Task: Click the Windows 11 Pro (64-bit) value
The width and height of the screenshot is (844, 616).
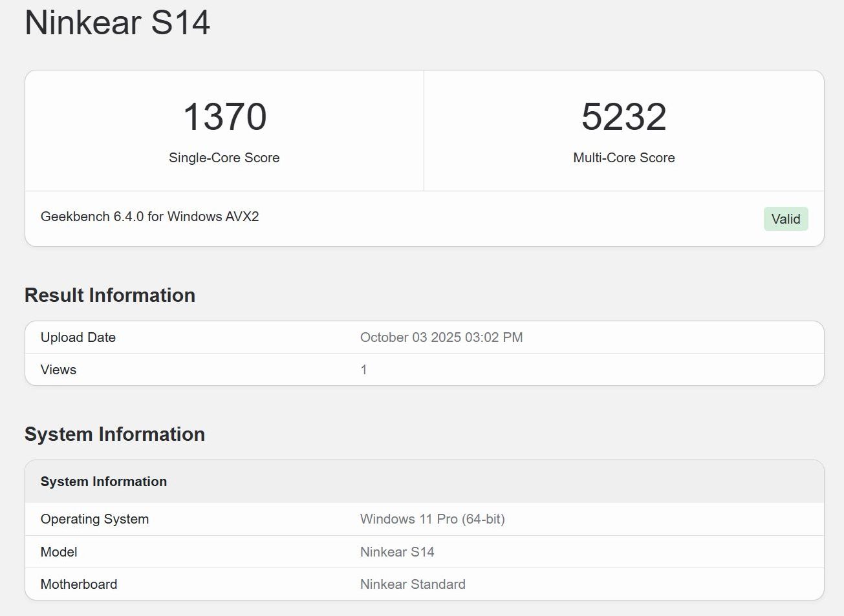Action: (x=432, y=519)
